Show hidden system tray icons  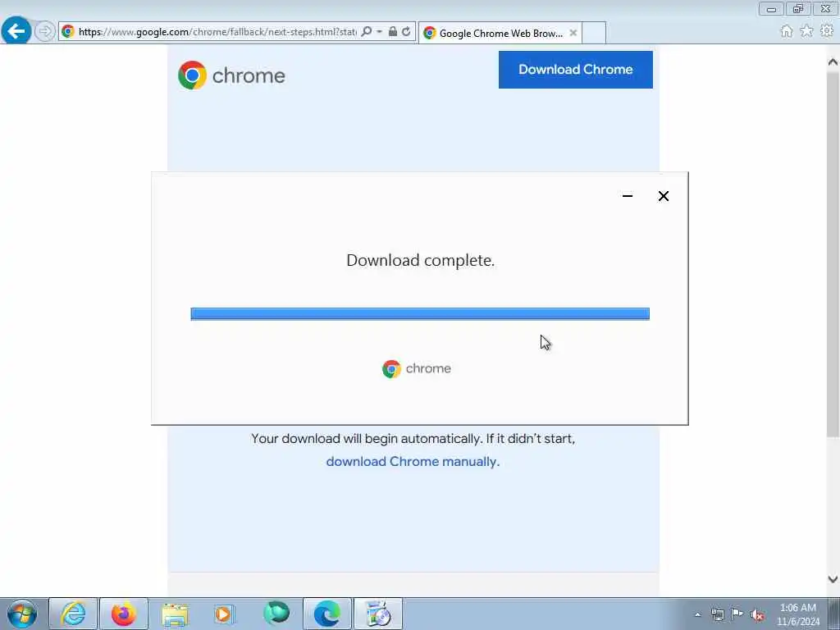click(x=697, y=614)
